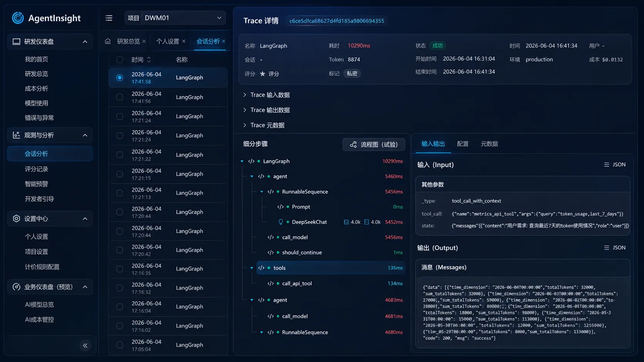The width and height of the screenshot is (644, 362).
Task: Click code icon beside Prompt step
Action: pos(280,207)
